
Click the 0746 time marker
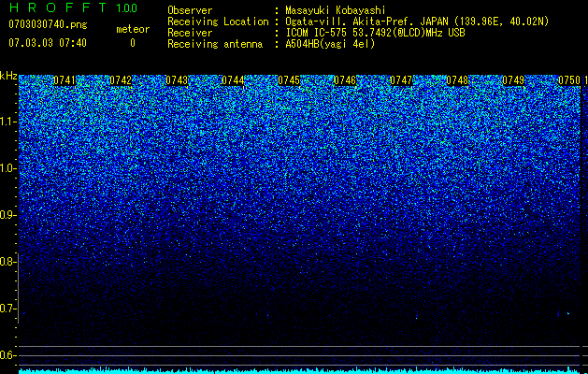pos(345,80)
